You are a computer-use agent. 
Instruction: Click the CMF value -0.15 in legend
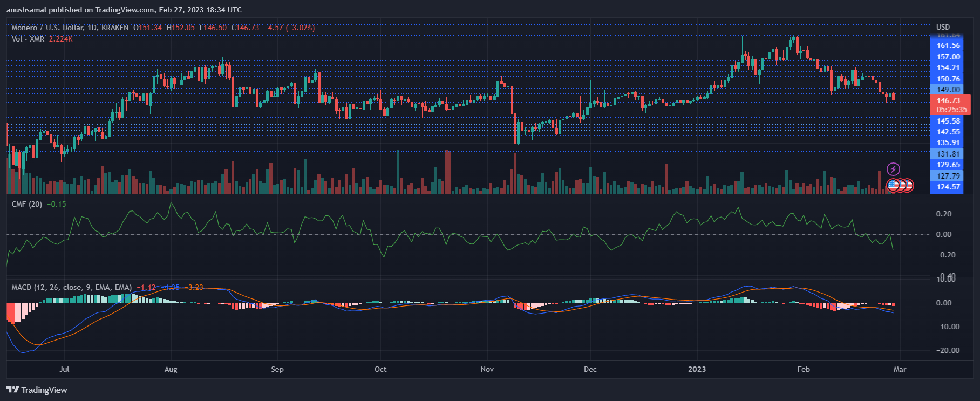click(56, 204)
